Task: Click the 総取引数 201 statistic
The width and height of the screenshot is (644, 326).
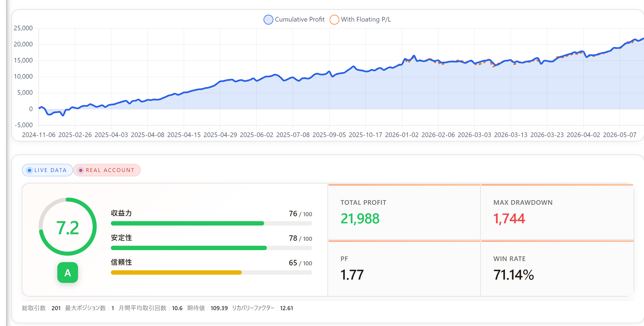Action: [41, 308]
